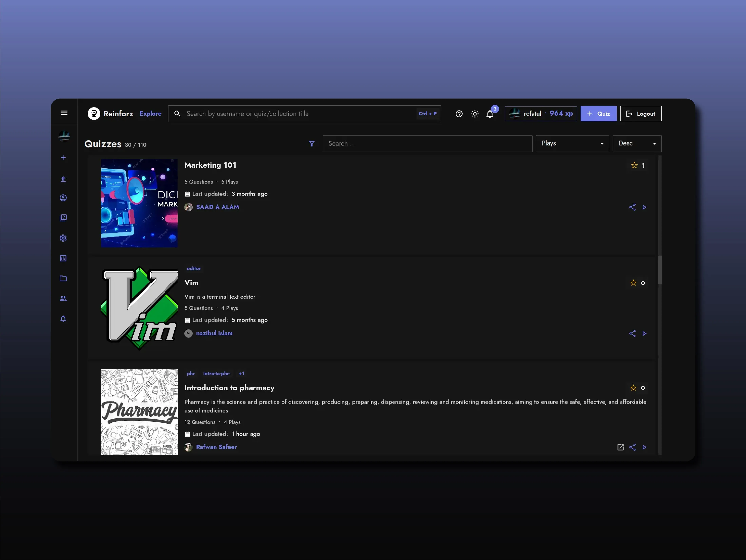Click the Logout button
The image size is (746, 560).
click(640, 114)
